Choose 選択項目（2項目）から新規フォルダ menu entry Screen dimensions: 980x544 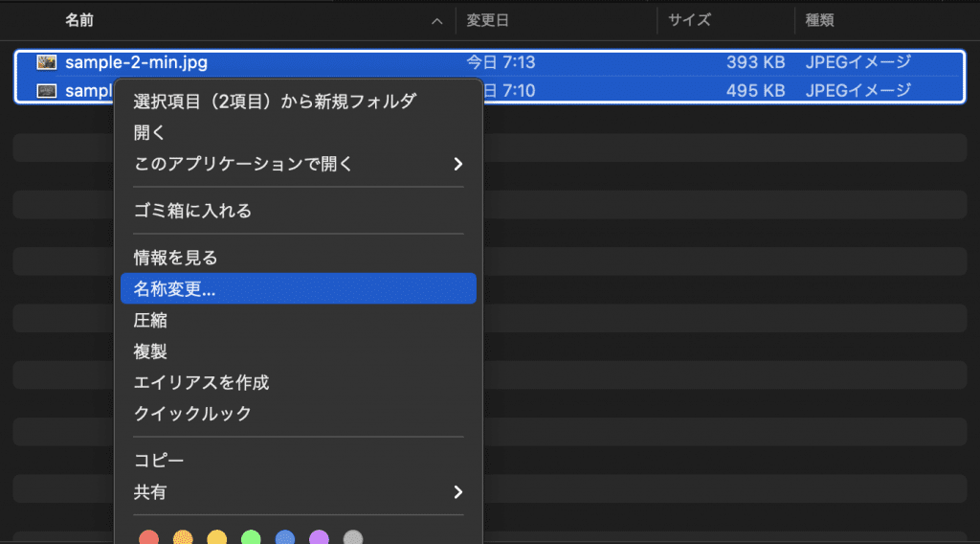(x=275, y=102)
